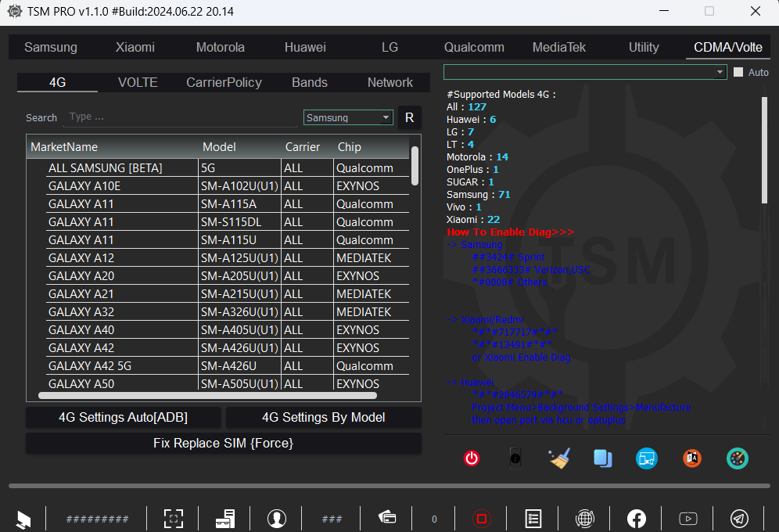Click the blue copy pages icon

(603, 458)
